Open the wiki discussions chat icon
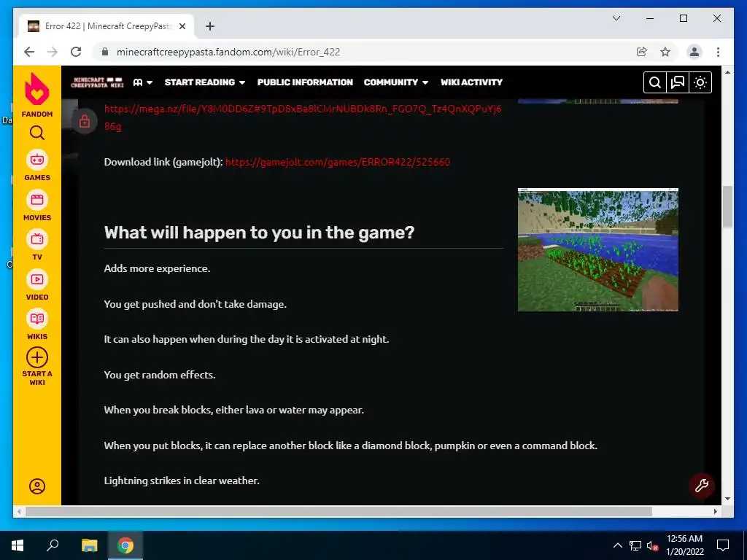The image size is (747, 560). click(678, 82)
